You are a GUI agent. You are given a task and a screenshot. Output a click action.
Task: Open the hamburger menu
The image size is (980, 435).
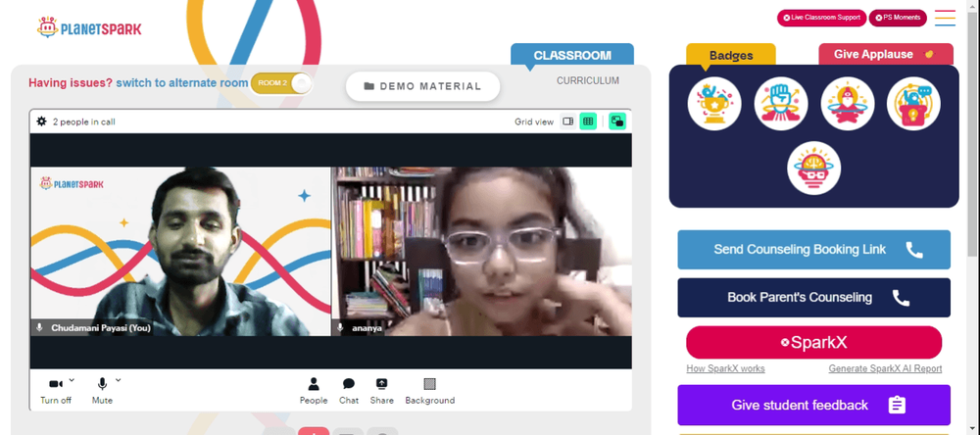pos(945,18)
